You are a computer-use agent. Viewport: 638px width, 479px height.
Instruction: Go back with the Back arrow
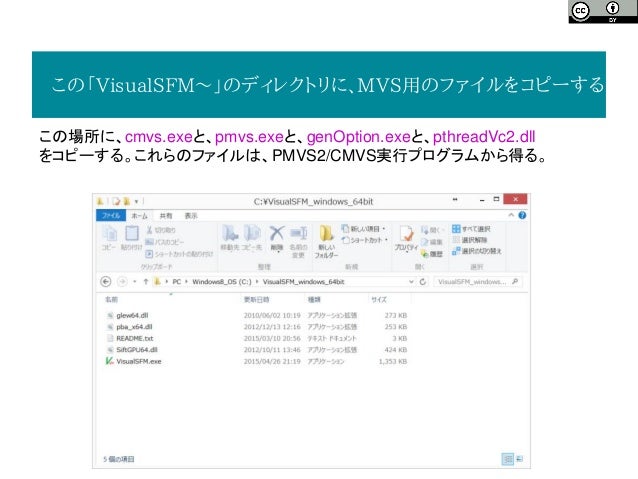[106, 282]
